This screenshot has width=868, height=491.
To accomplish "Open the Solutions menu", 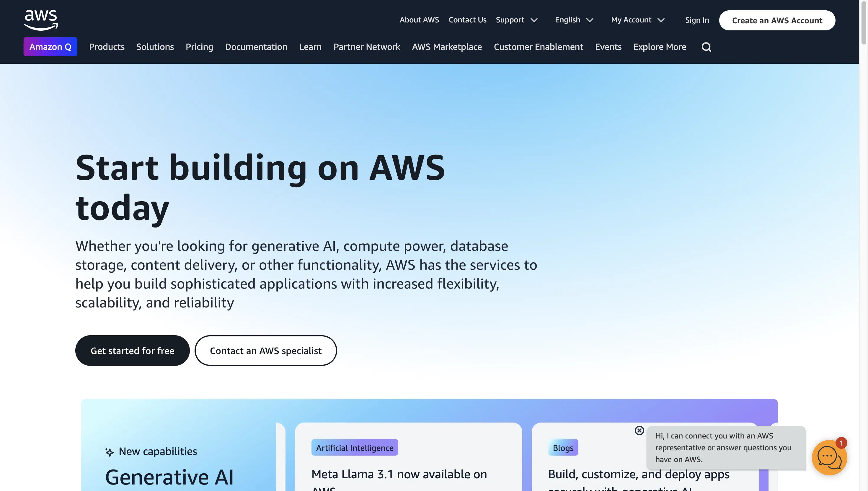I will 155,47.
